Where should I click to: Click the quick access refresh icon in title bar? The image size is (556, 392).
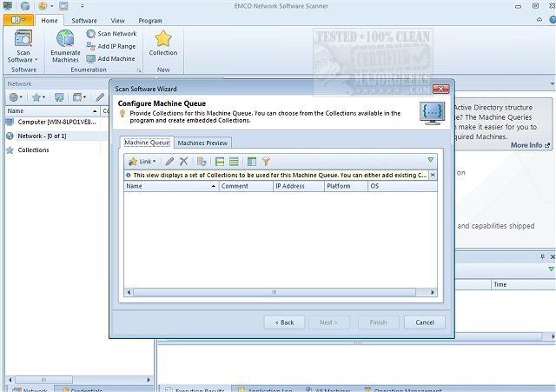tap(25, 6)
